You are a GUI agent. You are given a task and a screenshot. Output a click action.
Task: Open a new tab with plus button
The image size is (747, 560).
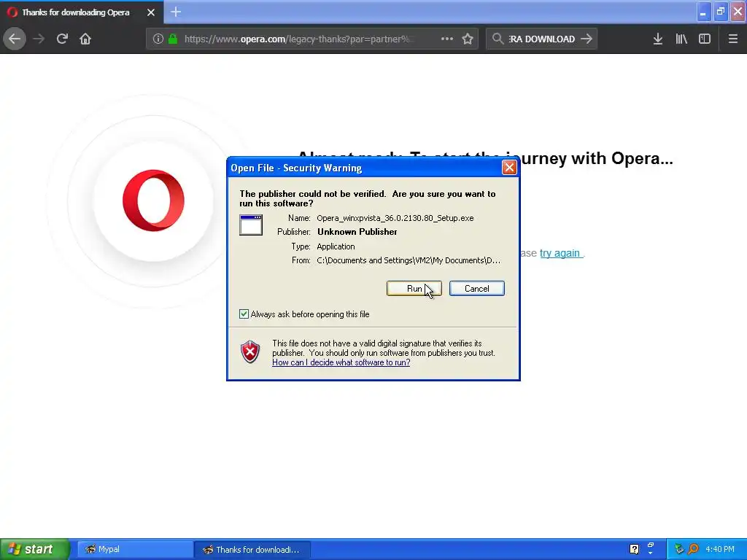pyautogui.click(x=176, y=12)
